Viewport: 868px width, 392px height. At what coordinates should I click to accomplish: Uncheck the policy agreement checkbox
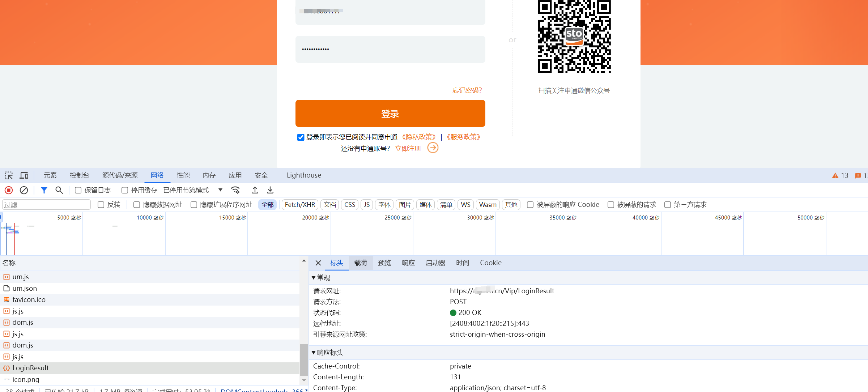click(x=301, y=137)
